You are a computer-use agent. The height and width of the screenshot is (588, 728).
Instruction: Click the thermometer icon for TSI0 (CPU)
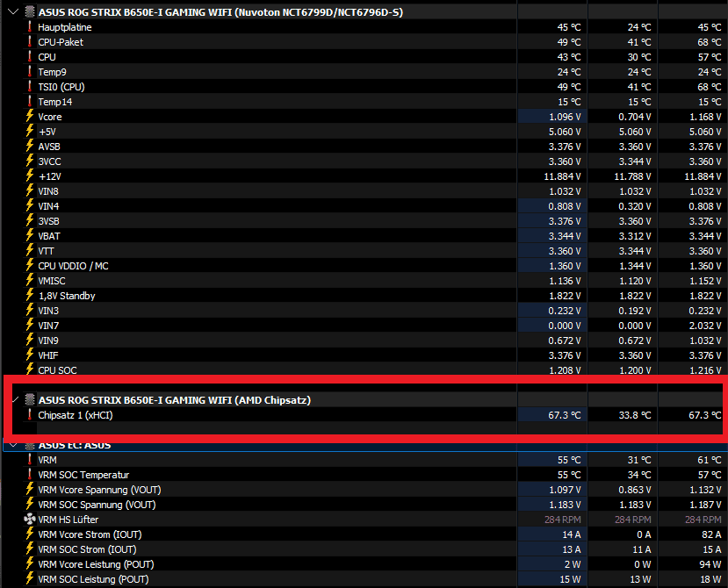[x=30, y=87]
